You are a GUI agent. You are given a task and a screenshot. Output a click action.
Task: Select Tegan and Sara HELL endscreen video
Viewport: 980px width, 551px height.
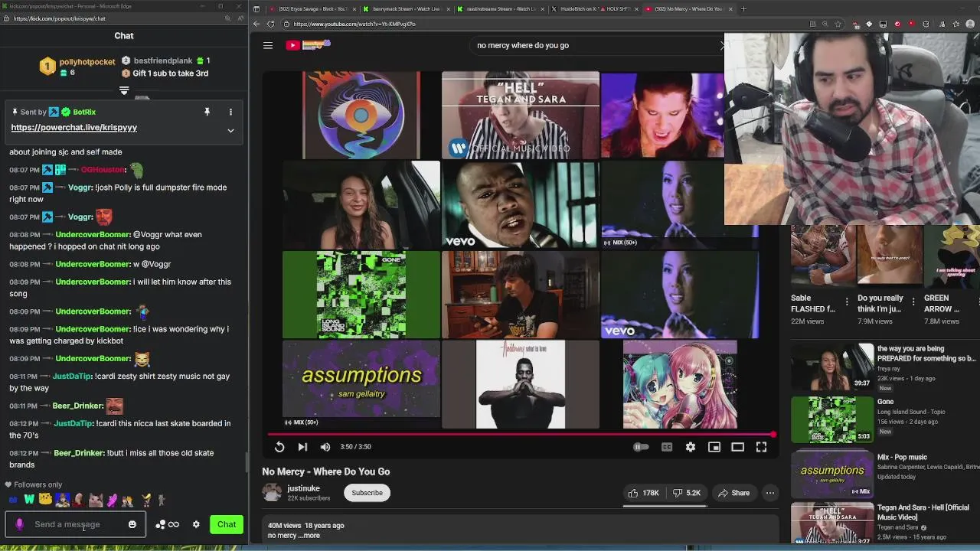coord(521,115)
